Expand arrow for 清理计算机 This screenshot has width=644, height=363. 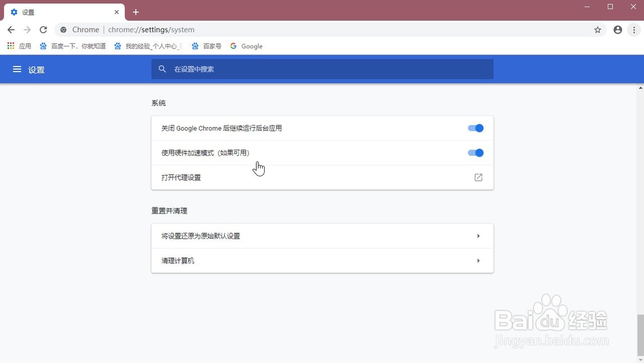tap(478, 260)
